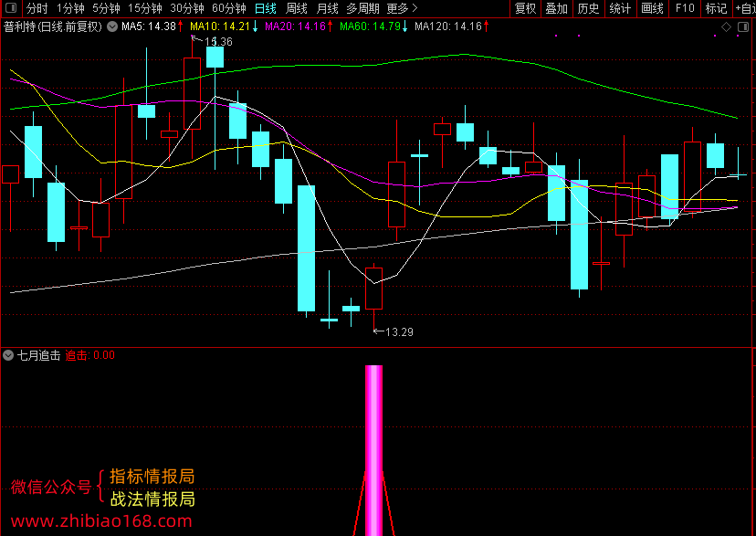Switch to 周线 weekly chart

[297, 8]
